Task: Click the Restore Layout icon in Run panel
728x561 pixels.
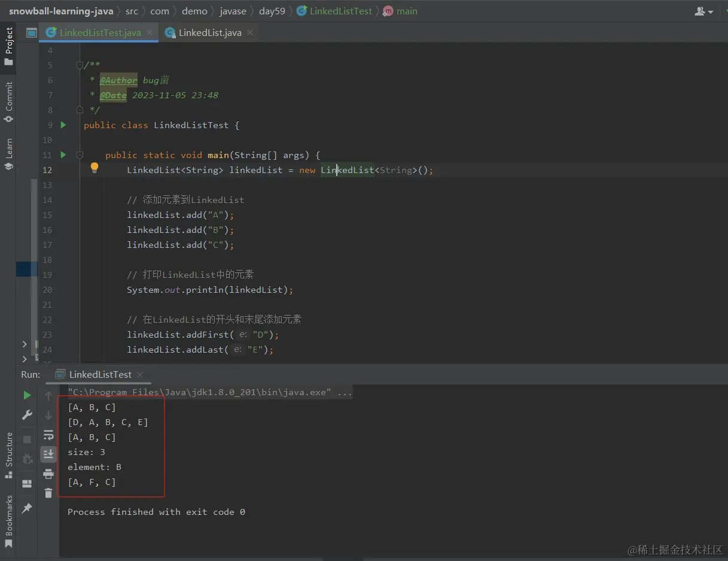Action: 27,484
